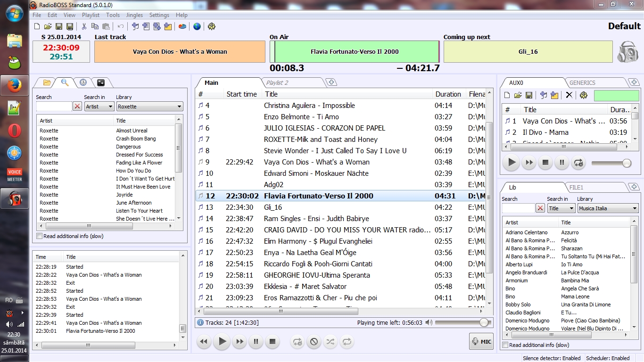Clear Lib search box with red X

540,208
